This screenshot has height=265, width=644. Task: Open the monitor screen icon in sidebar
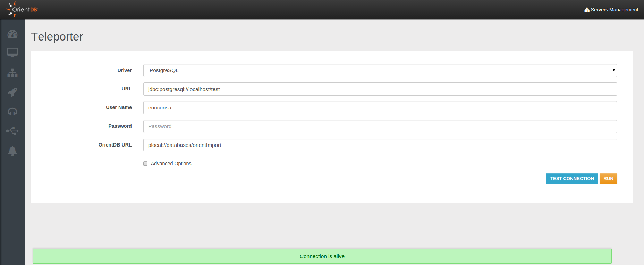(12, 53)
